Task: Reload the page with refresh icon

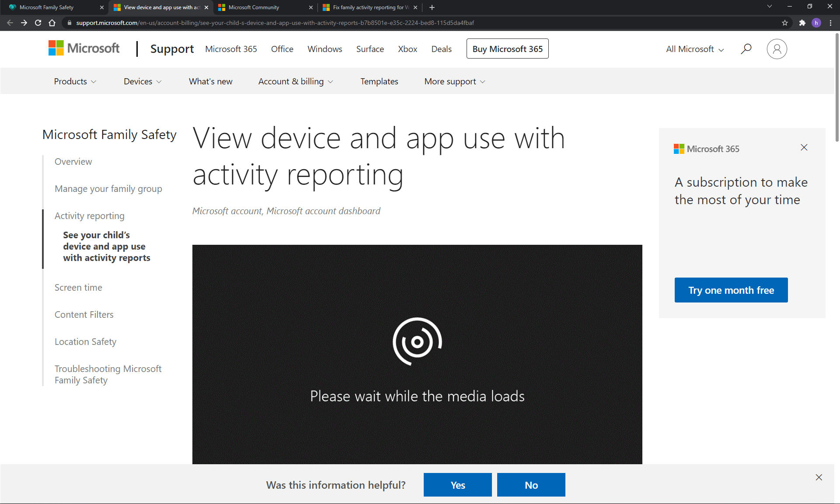Action: click(38, 23)
